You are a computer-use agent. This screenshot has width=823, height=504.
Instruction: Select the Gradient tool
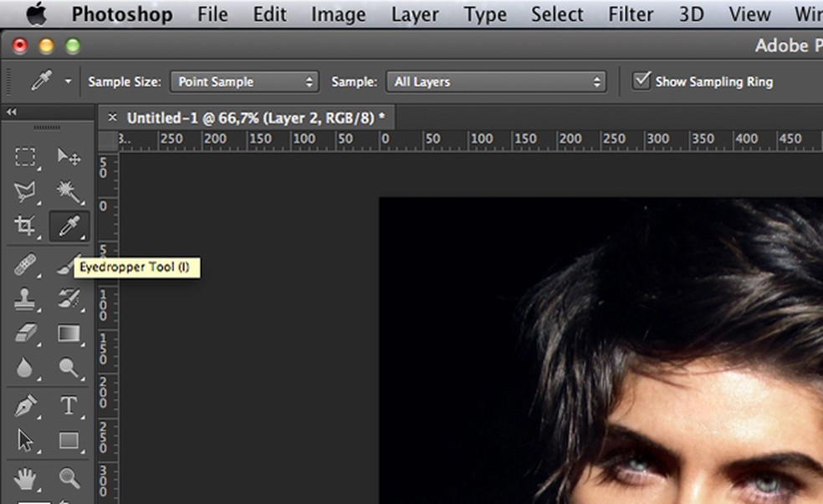click(69, 333)
